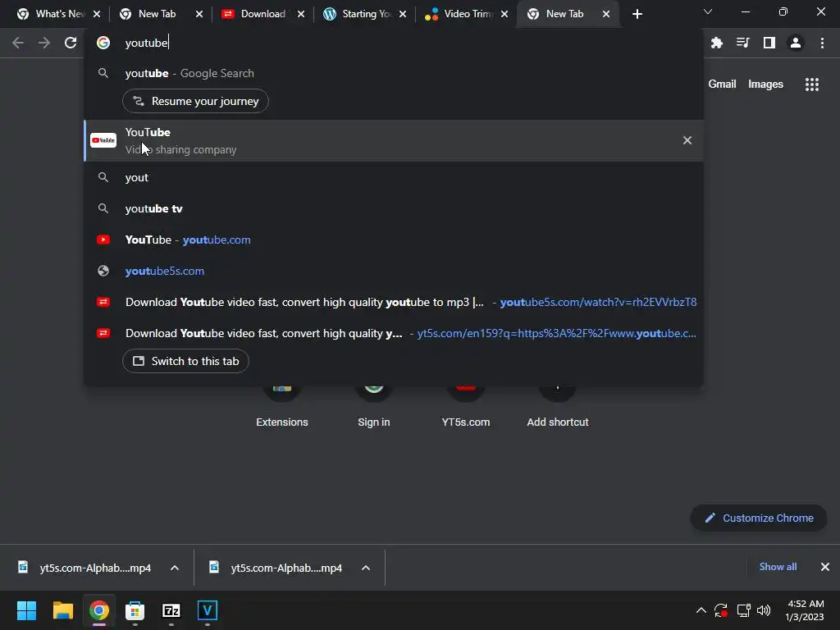Open Chrome three-dot menu
Screen dimensions: 840x630
[822, 43]
